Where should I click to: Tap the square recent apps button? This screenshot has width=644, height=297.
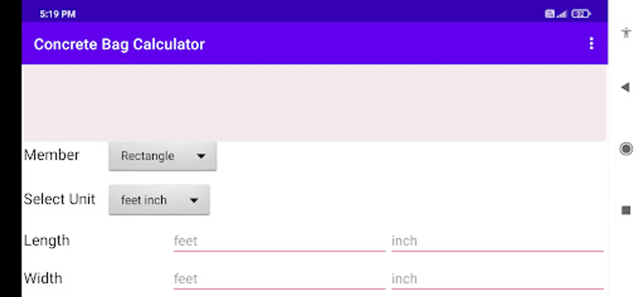(x=626, y=210)
